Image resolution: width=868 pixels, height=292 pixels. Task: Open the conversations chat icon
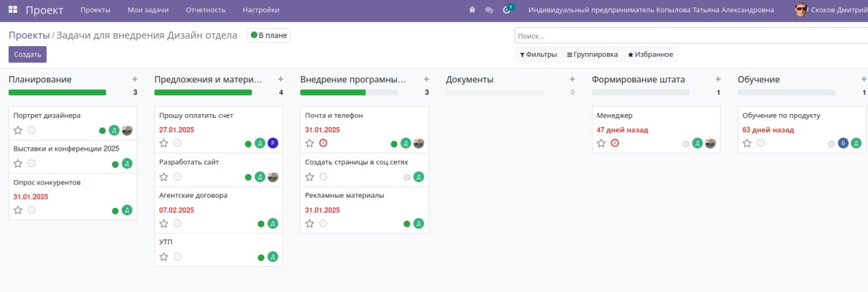(489, 10)
